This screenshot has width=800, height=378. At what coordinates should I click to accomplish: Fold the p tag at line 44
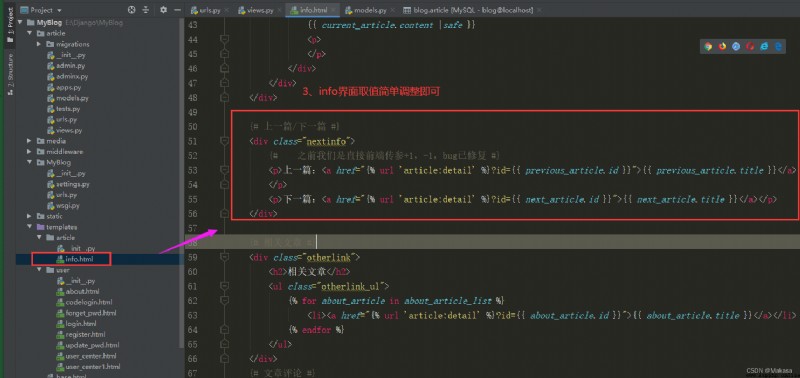coord(224,39)
